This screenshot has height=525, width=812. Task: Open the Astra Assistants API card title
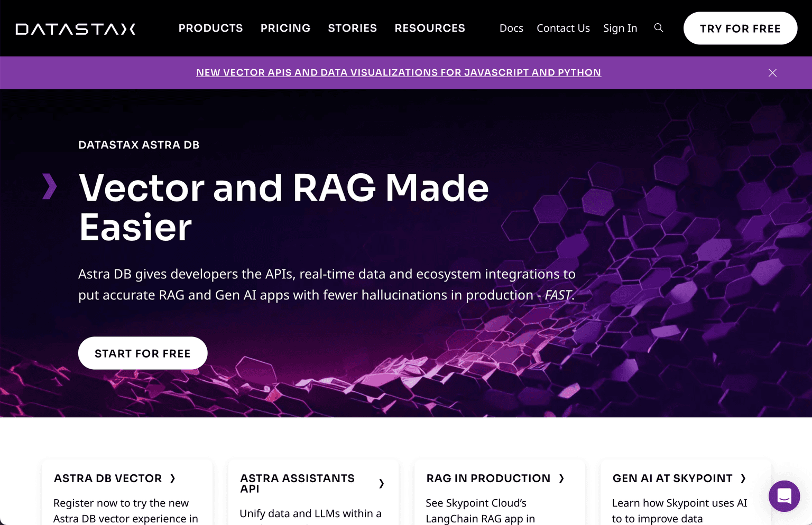click(298, 483)
